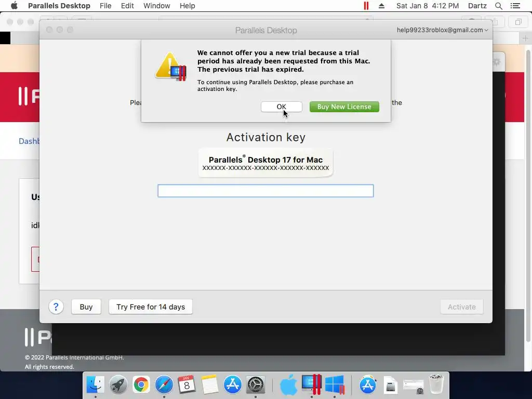Click Safari's show tab overview button
The height and width of the screenshot is (399, 532).
(x=518, y=22)
